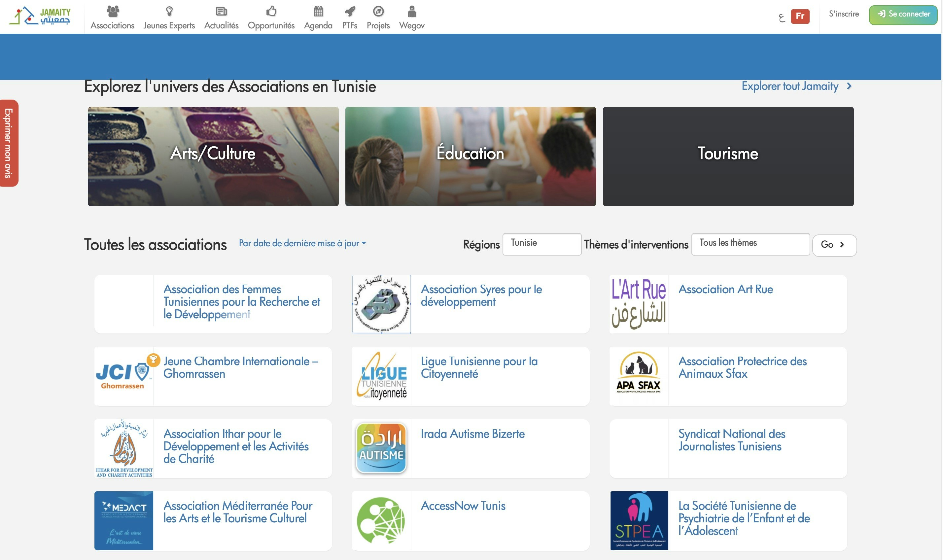Viewport: 943px width, 560px height.
Task: Click the Actualités newspaper icon
Action: (221, 11)
